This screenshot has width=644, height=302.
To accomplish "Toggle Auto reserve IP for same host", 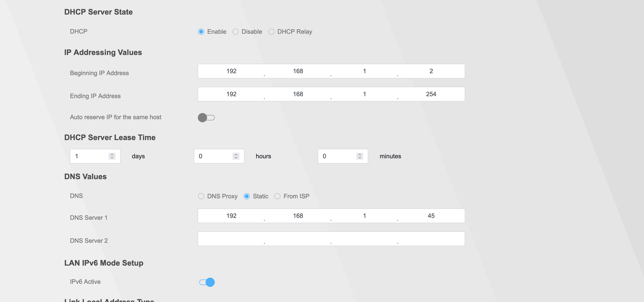I will 206,117.
